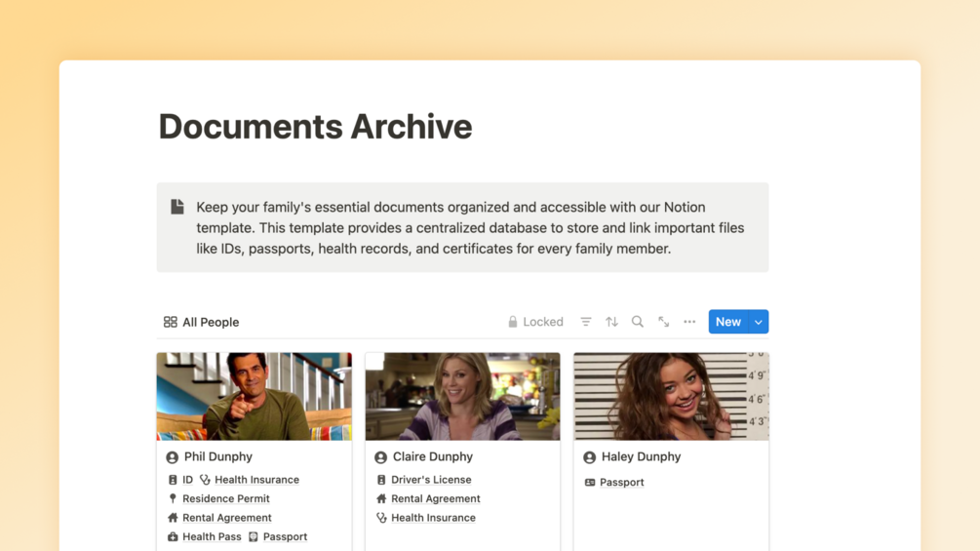980x551 pixels.
Task: Click the Claire Dunphy card title
Action: click(433, 456)
